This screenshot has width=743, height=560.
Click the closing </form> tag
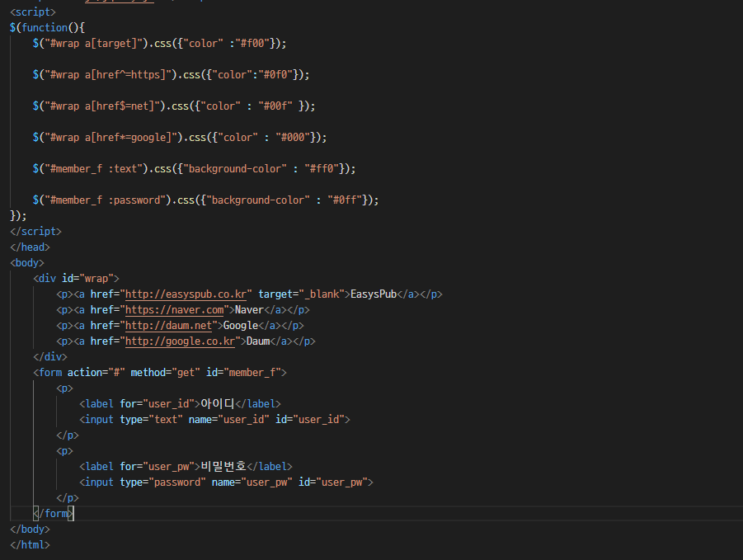click(x=53, y=513)
